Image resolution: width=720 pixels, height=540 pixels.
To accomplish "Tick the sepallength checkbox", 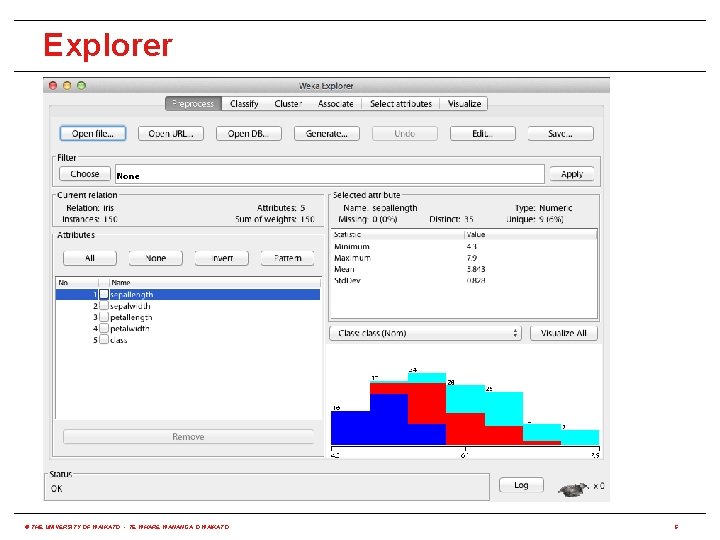I will click(x=104, y=294).
